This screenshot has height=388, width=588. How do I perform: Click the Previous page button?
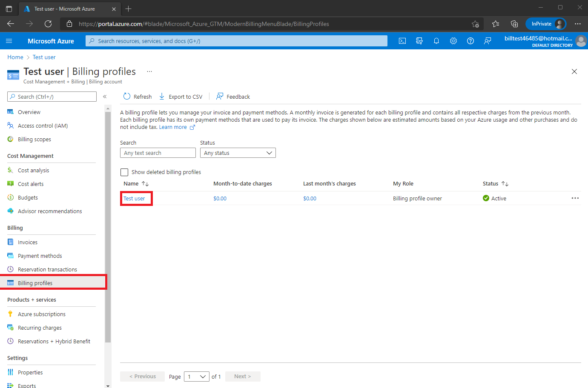click(x=142, y=377)
